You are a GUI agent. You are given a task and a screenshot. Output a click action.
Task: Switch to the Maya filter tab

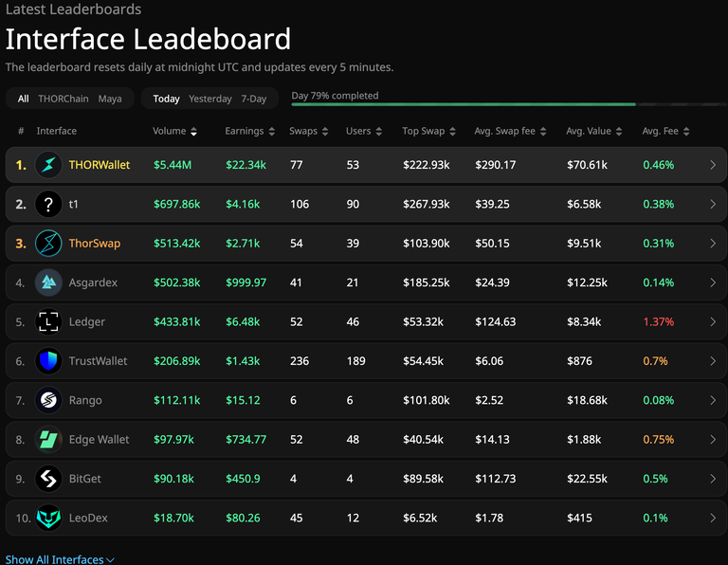pos(110,99)
